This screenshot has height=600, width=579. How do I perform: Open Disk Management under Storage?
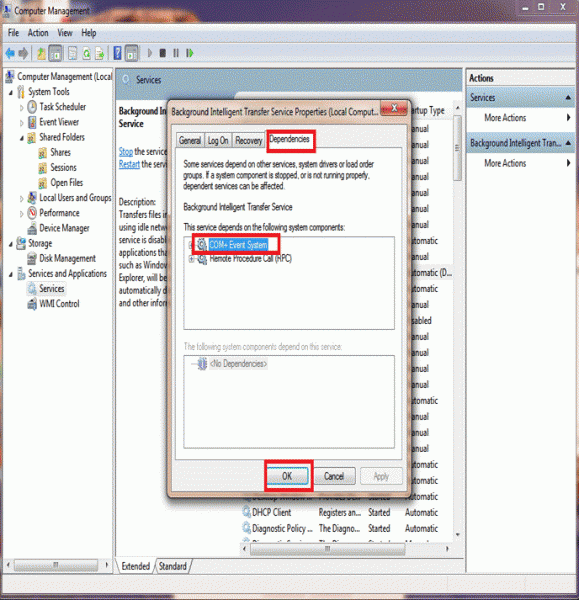pos(67,258)
